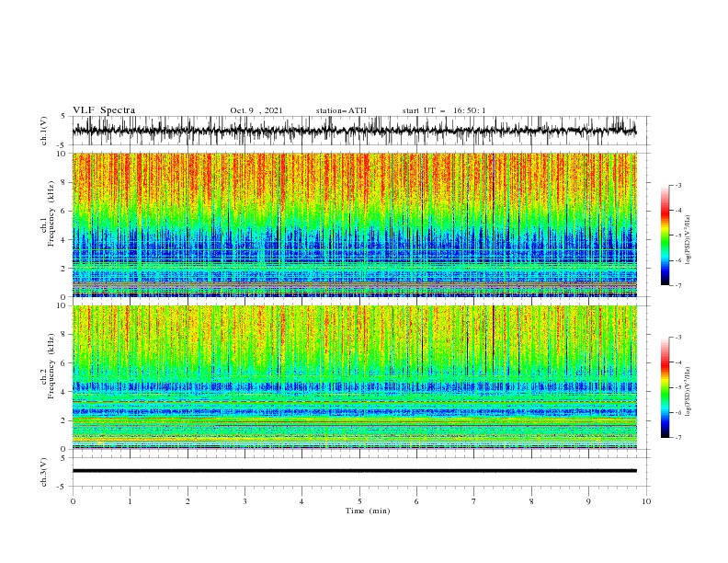Screen dimensions: 728x563
Task: Click the "-6" tick on ch.2 color bar
Action: tap(678, 412)
